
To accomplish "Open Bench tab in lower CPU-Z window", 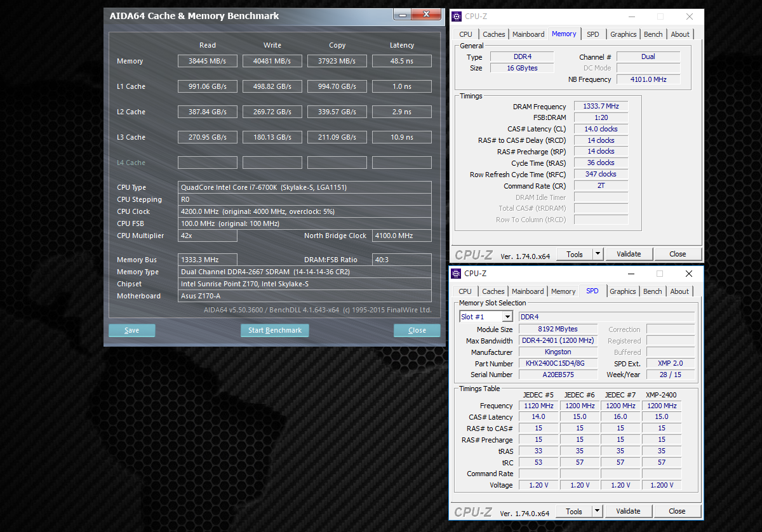I will [652, 291].
